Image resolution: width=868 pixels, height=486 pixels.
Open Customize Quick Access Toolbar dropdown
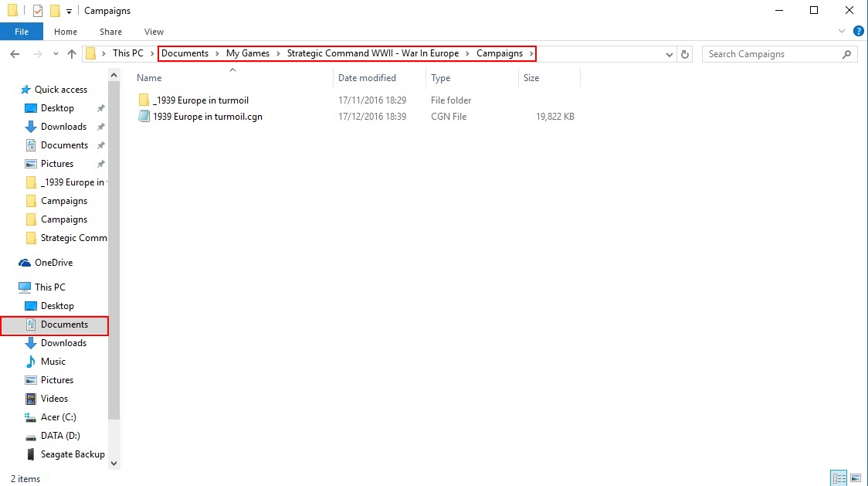[x=69, y=11]
